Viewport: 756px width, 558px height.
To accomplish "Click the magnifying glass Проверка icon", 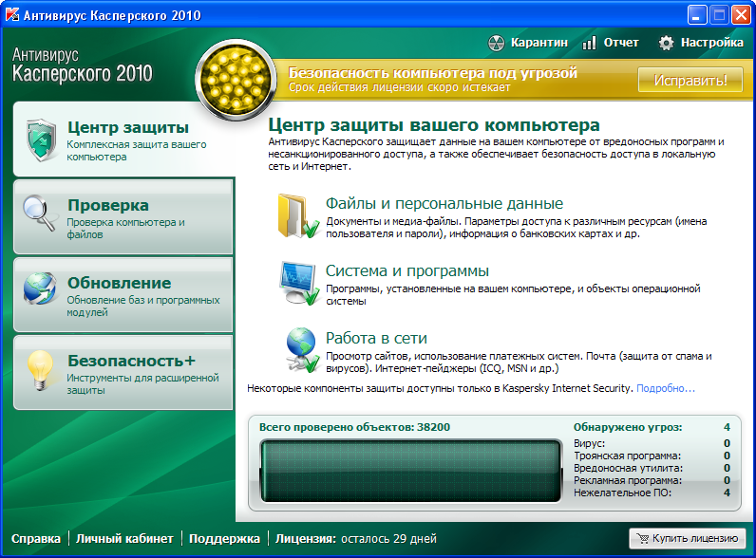I will pos(39,213).
